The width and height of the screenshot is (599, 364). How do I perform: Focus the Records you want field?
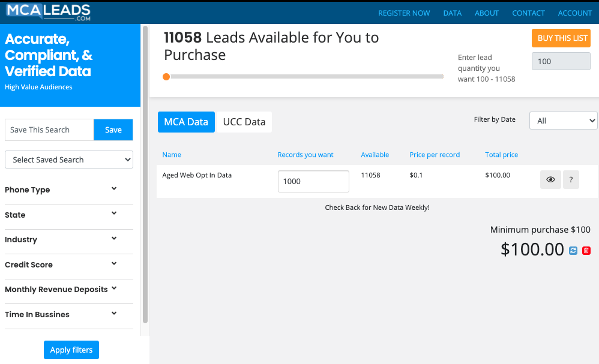[x=313, y=181]
